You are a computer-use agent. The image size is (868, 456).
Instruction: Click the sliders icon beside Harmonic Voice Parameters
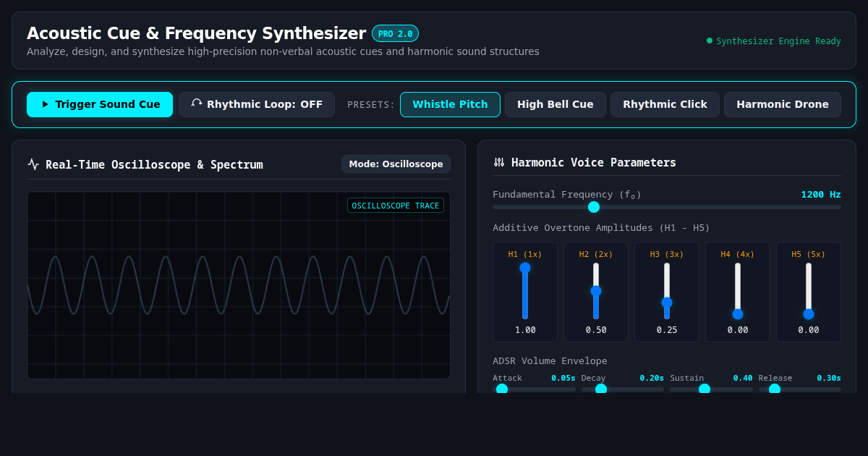tap(499, 162)
